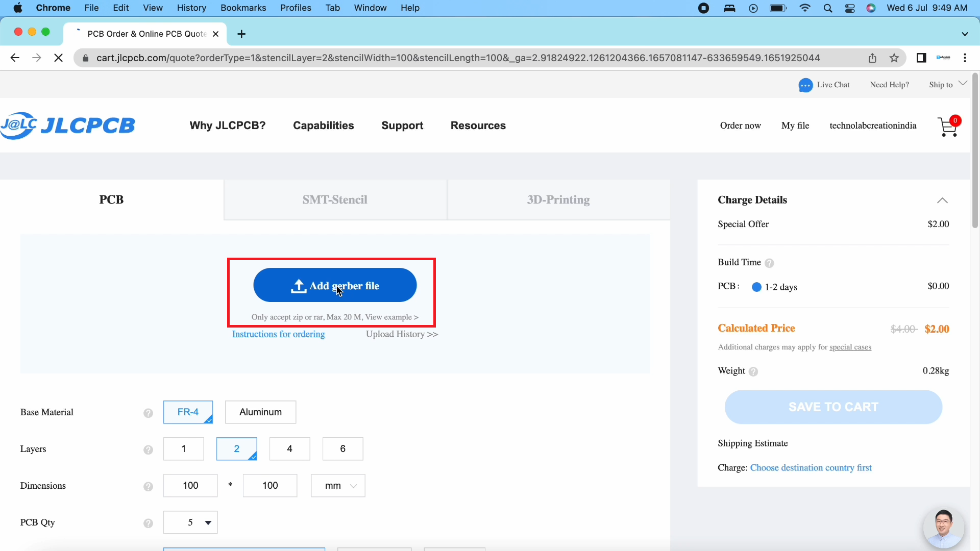Open PCB Qty dropdown
The image size is (980, 551).
click(190, 522)
